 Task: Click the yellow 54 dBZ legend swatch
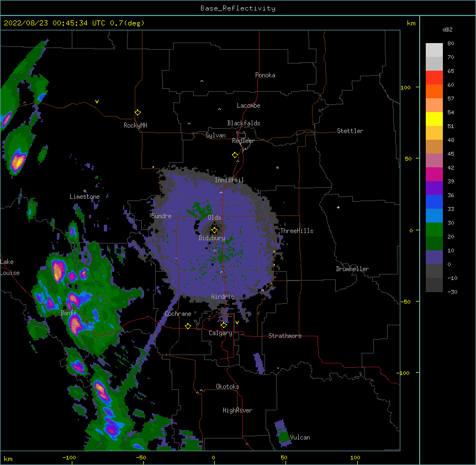[434, 119]
